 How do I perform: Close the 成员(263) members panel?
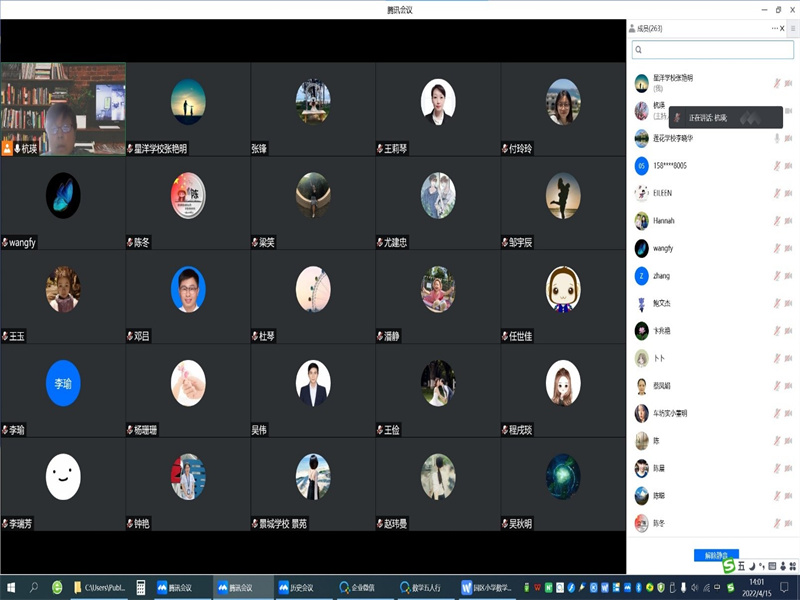click(x=782, y=29)
